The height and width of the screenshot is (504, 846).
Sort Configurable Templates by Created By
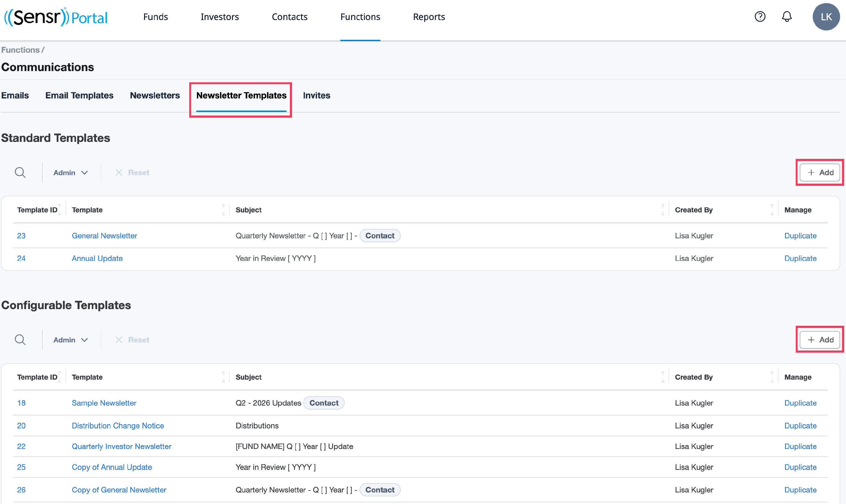point(772,377)
